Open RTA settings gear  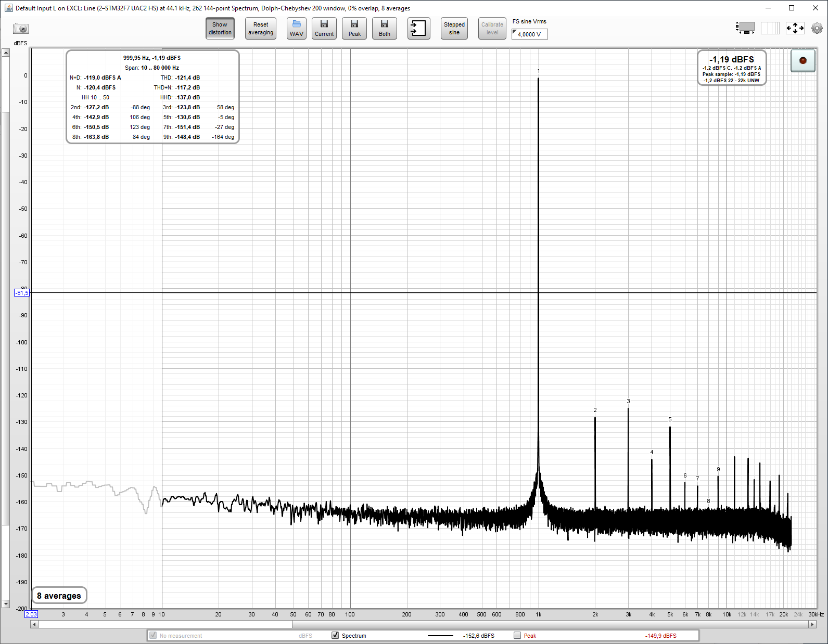(x=817, y=28)
